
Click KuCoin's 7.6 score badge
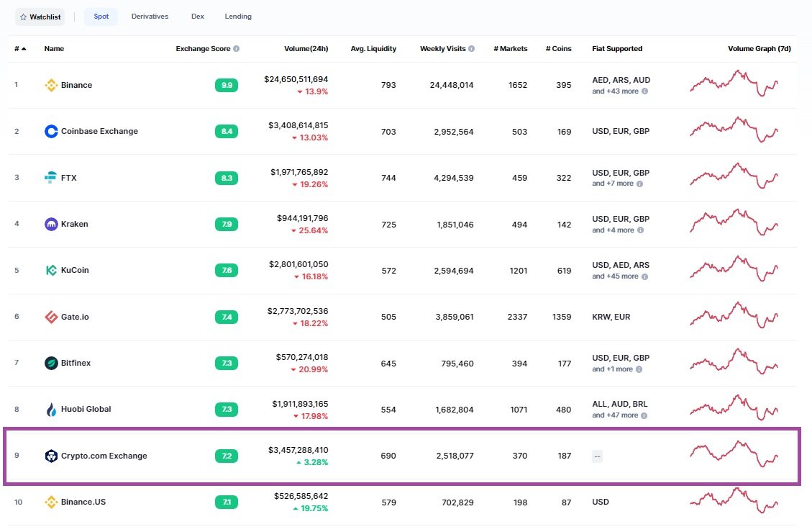point(227,270)
